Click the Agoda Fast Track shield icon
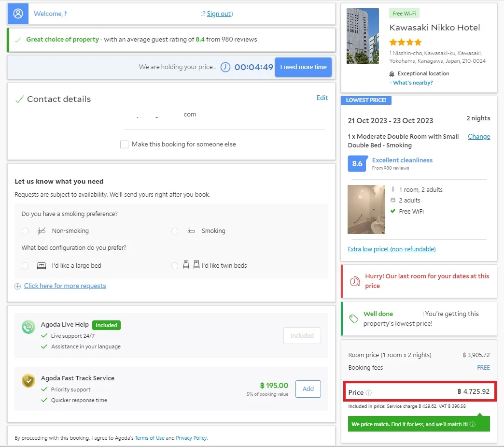The width and height of the screenshot is (504, 447). pos(28,380)
